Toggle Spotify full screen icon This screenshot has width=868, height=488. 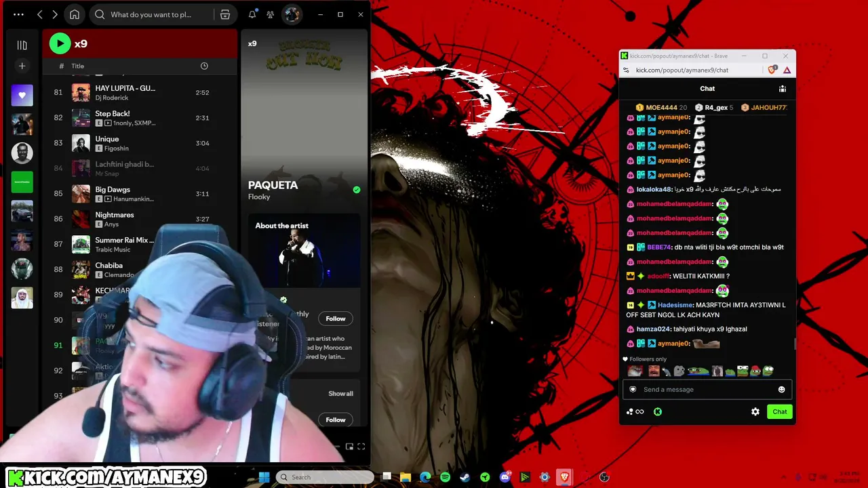click(361, 447)
